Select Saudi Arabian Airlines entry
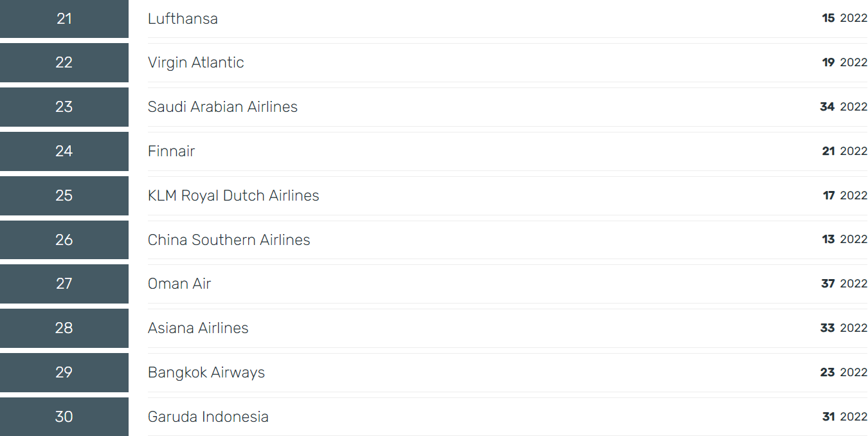The width and height of the screenshot is (868, 436). pyautogui.click(x=222, y=107)
